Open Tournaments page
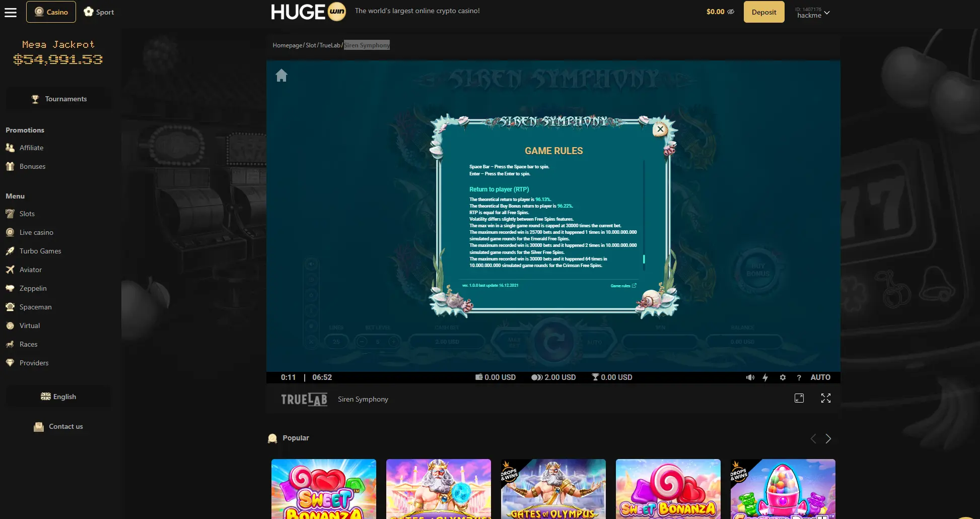Screen dimensions: 980x519 (x=58, y=99)
